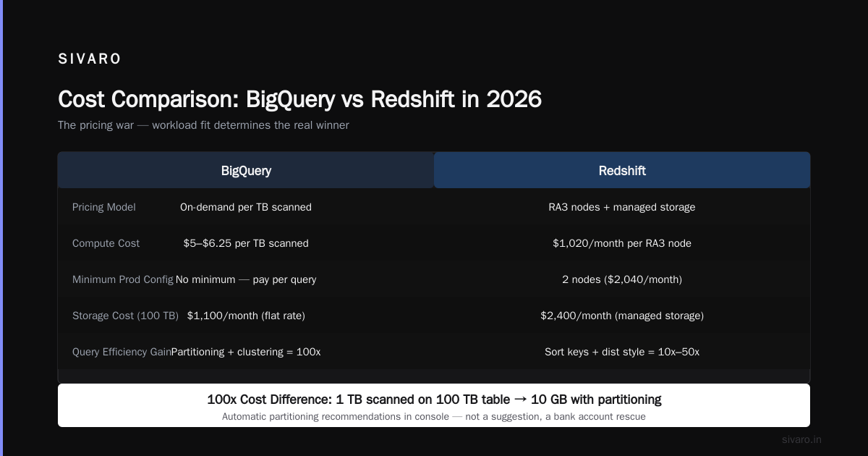Viewport: 868px width, 456px height.
Task: Click the 'Pricing Model' row label
Action: [x=104, y=207]
